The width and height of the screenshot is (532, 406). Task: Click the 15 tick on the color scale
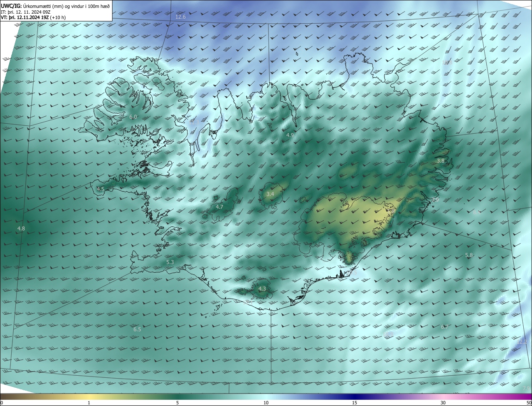[x=355, y=403]
